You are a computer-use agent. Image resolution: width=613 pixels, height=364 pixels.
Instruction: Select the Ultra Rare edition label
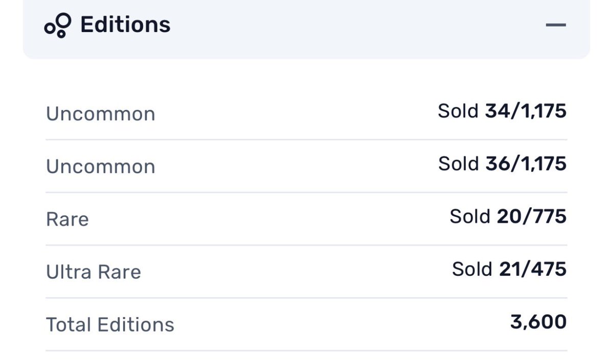click(x=93, y=272)
